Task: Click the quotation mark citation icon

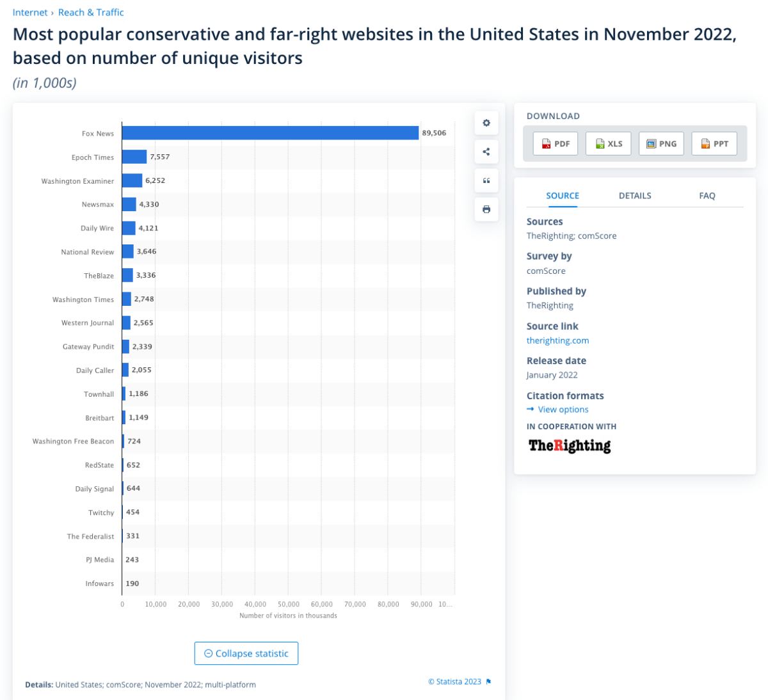Action: [x=486, y=180]
